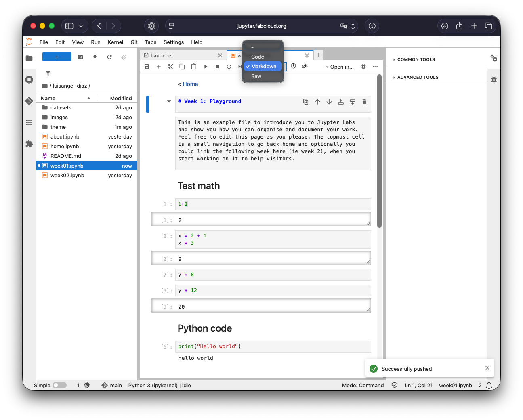
Task: Expand the ADVANCED TOOLS section
Action: tap(418, 77)
